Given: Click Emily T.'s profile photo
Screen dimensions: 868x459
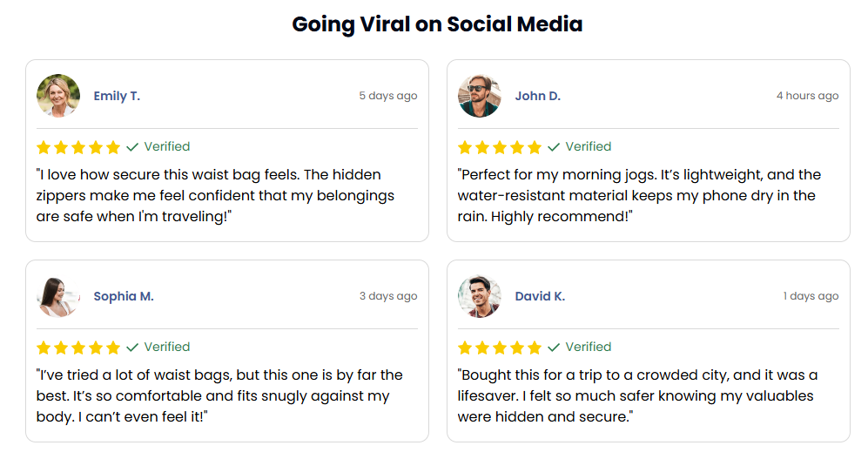Looking at the screenshot, I should [58, 96].
